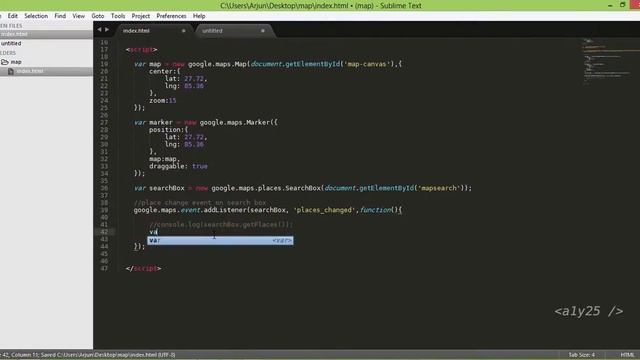Click the closing script tag
This screenshot has height=360, width=640.
[x=144, y=269]
